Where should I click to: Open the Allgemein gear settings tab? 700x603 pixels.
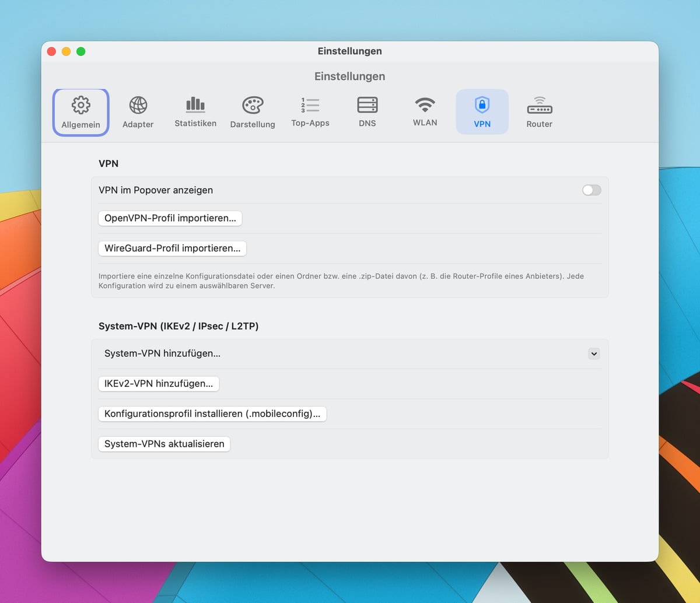click(x=80, y=113)
